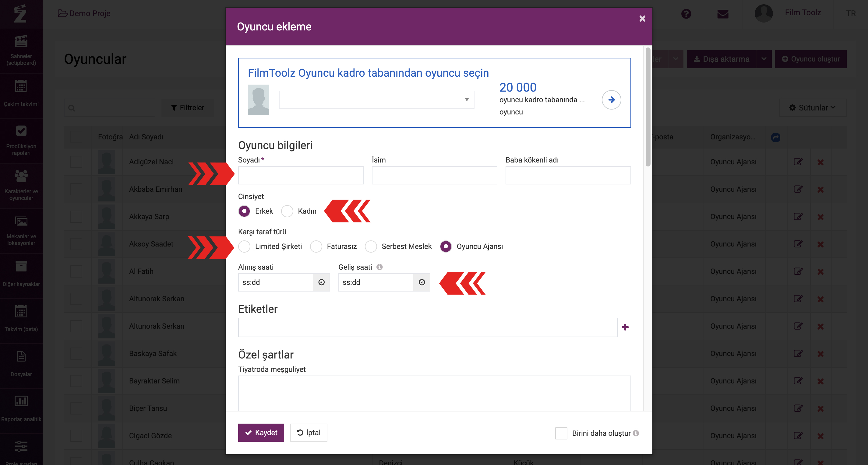Edit the Adigüzel Naci row
The height and width of the screenshot is (465, 868).
pyautogui.click(x=798, y=162)
